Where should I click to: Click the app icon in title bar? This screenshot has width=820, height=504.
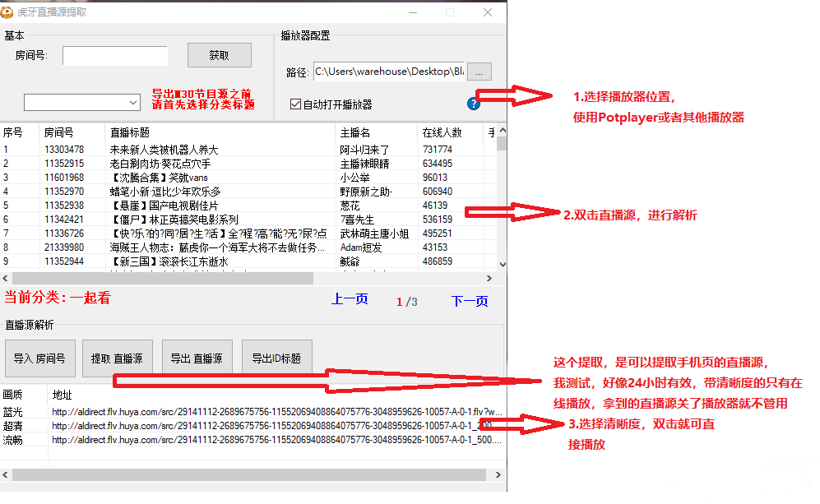pos(8,12)
